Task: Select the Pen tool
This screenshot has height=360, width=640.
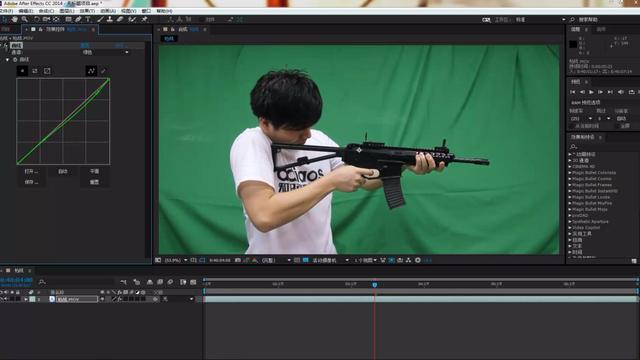Action: 78,19
